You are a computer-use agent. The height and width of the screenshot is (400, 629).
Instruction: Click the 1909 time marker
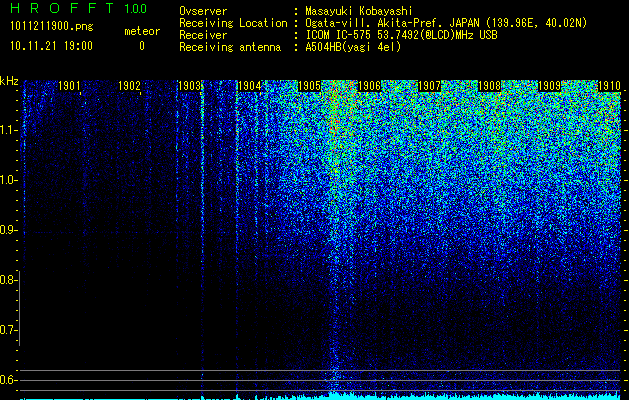click(549, 86)
